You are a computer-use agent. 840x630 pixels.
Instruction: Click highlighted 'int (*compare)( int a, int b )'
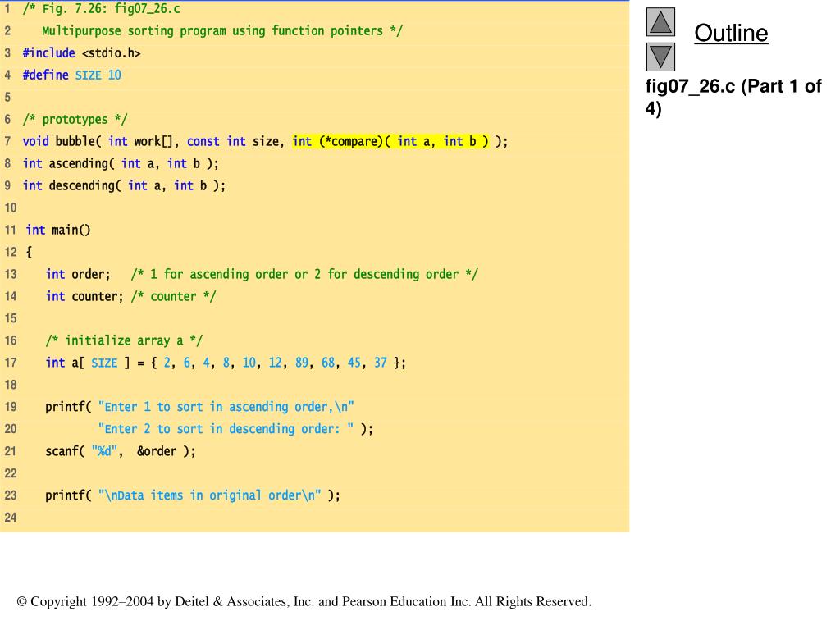point(390,141)
